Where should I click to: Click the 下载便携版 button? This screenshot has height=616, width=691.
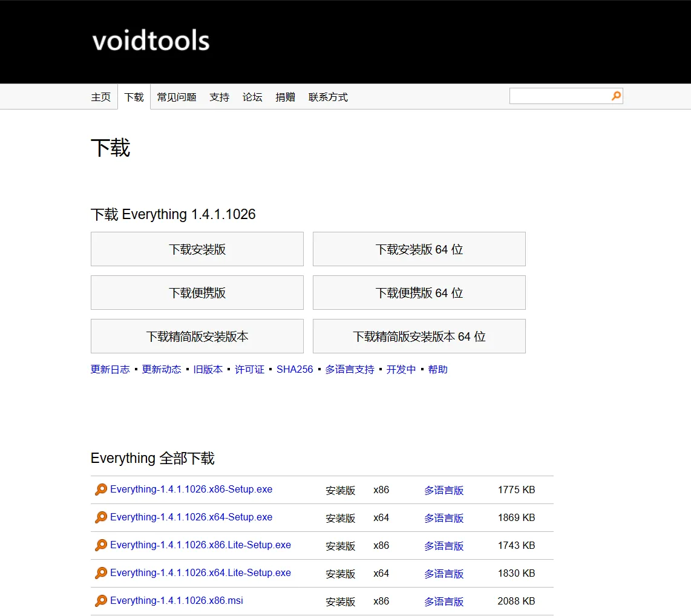[197, 293]
